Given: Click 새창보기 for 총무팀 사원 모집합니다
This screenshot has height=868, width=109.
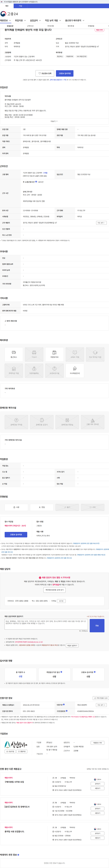Looking at the screenshot, I should coord(98,838).
